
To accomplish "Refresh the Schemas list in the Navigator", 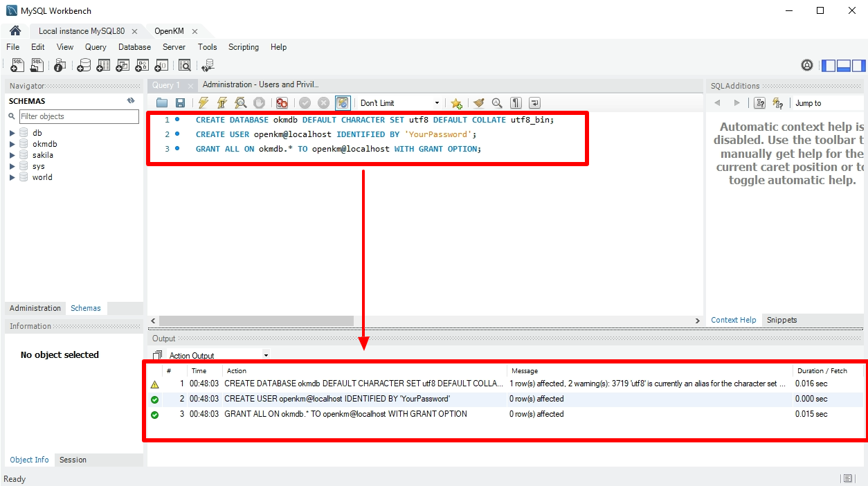I will click(x=131, y=101).
